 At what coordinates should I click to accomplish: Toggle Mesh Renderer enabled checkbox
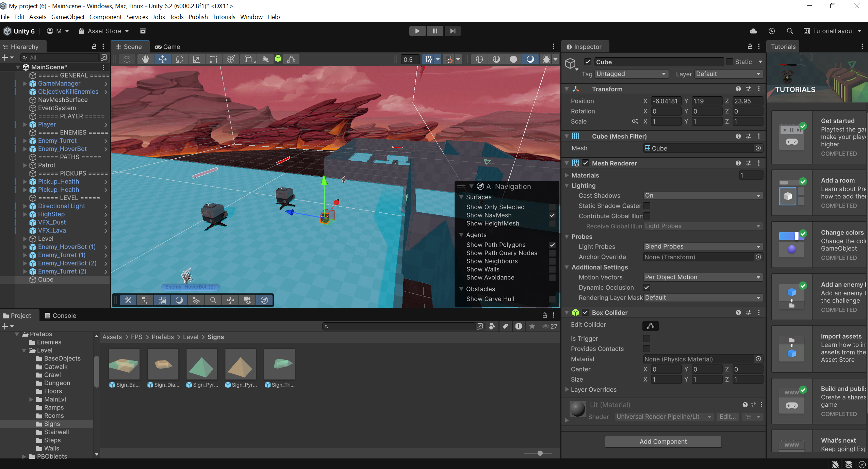coord(585,163)
